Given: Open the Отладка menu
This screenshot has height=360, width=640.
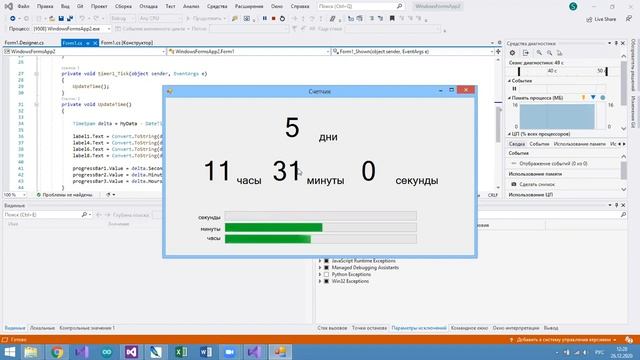Looking at the screenshot, I should tap(148, 7).
